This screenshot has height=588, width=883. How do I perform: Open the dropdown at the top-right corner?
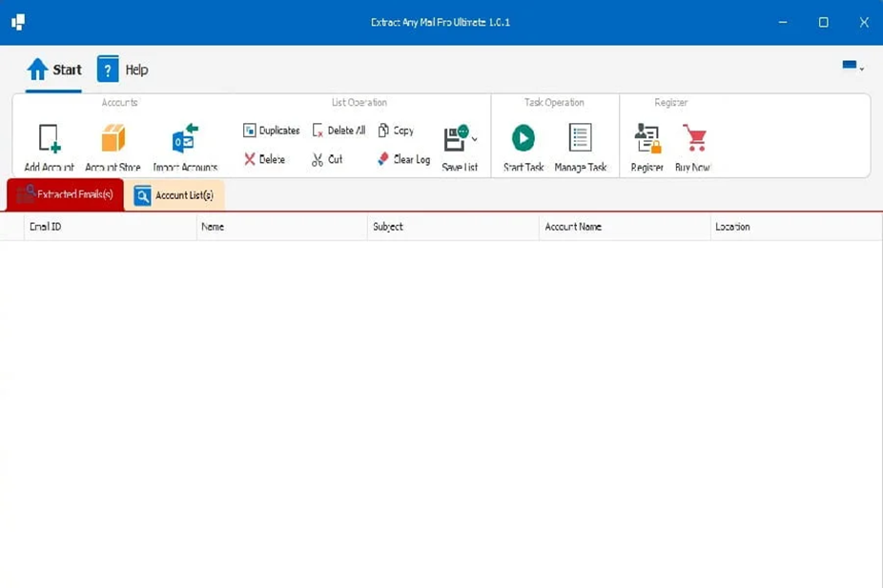click(852, 67)
